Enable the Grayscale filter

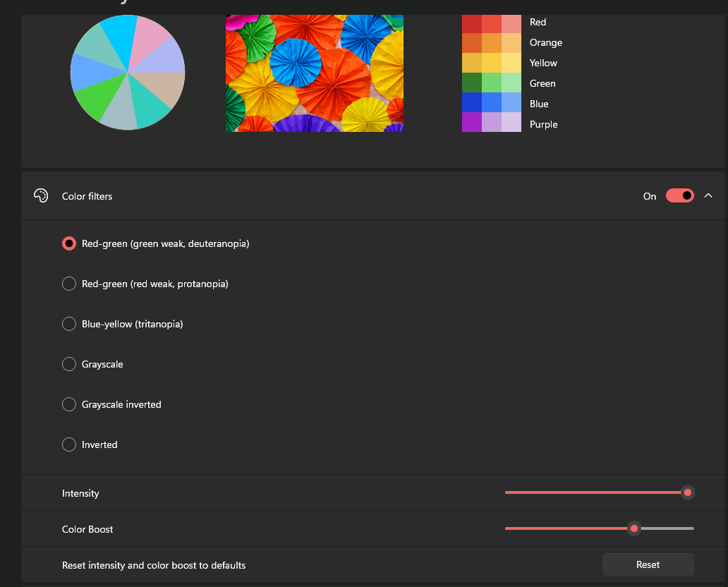(x=69, y=364)
